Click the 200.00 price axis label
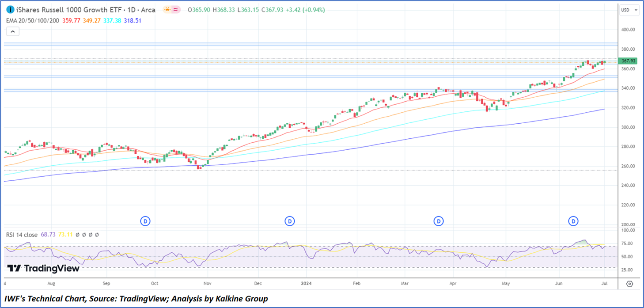This screenshot has width=644, height=308. [628, 224]
